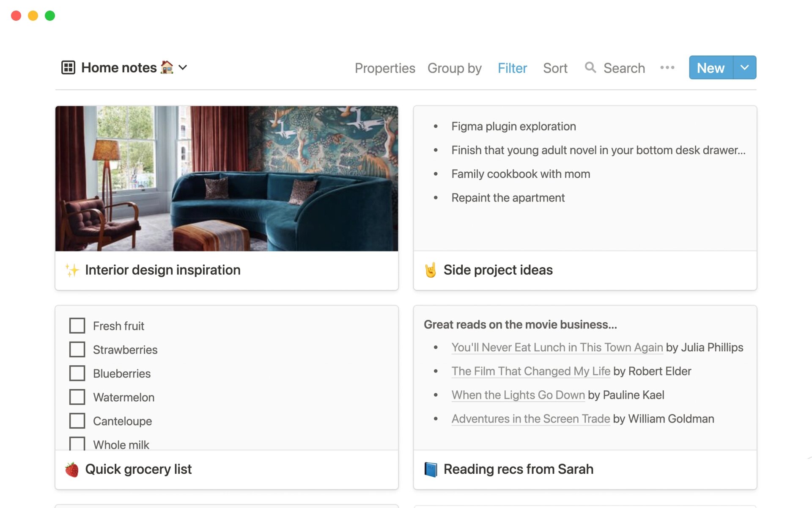Click the Group by icon
The height and width of the screenshot is (508, 812).
[455, 68]
